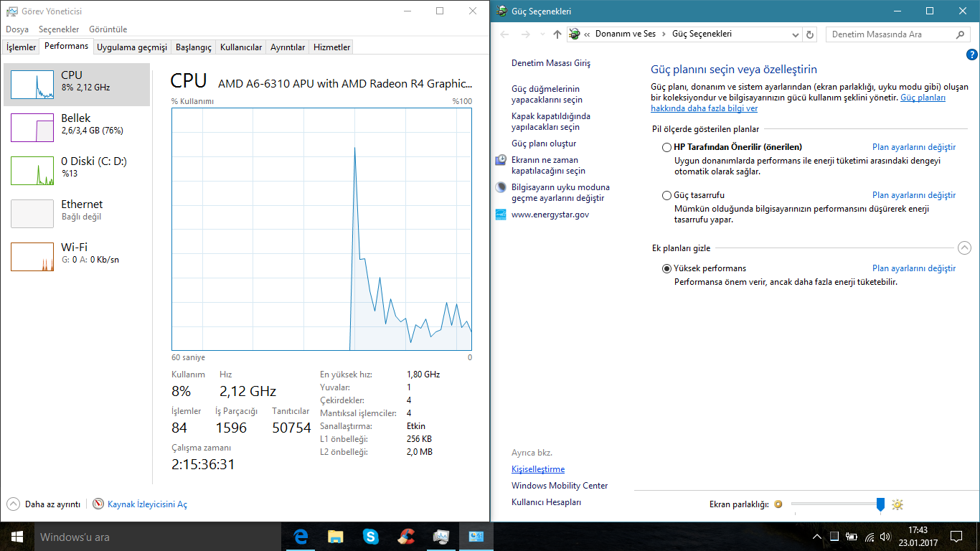Click the Kaynak İzleyicisini Aç resource monitor icon
This screenshot has height=551, width=980.
tap(98, 504)
